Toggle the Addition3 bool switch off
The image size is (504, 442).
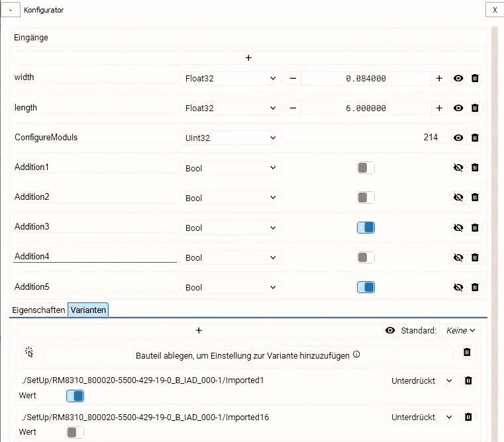click(366, 228)
